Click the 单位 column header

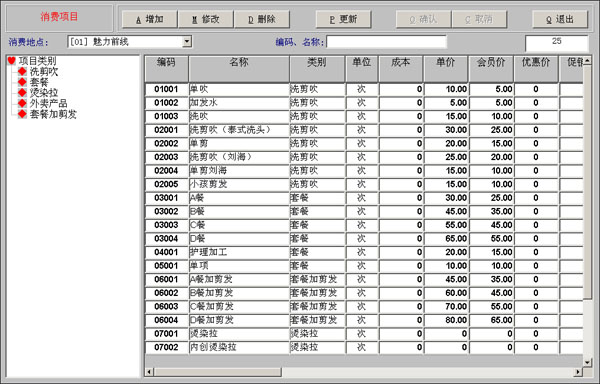(x=362, y=68)
